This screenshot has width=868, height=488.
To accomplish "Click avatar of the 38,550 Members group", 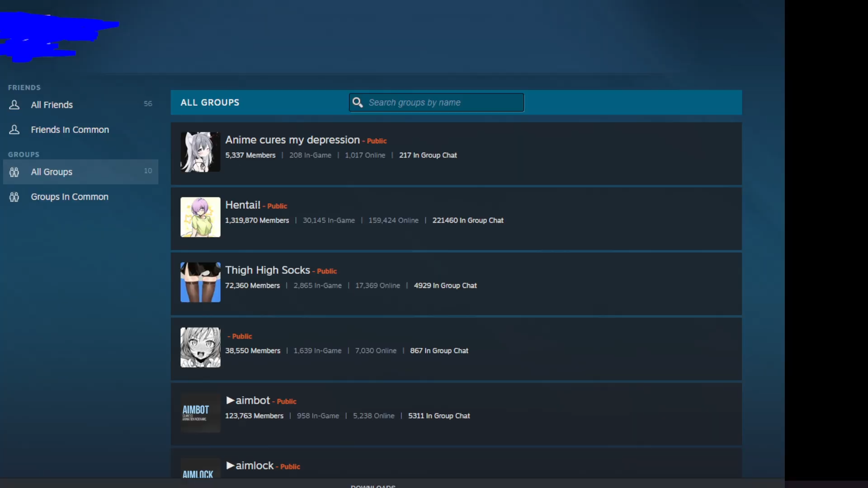I will pyautogui.click(x=200, y=347).
